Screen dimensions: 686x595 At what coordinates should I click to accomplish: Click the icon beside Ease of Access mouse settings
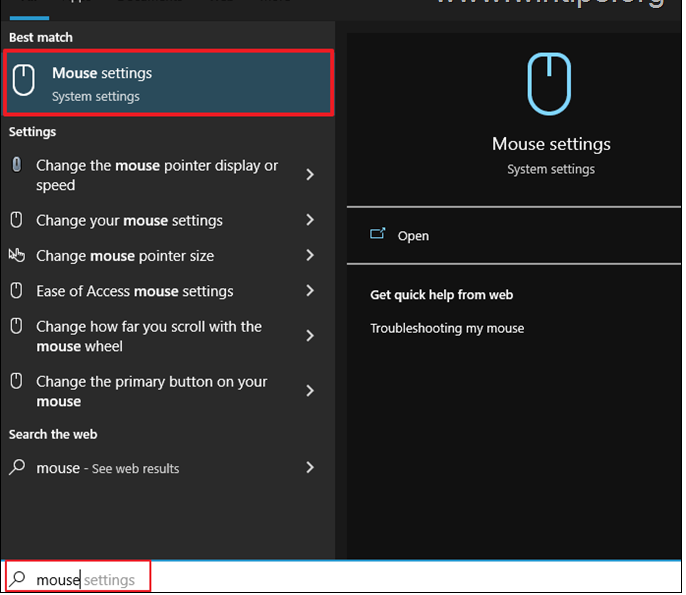click(17, 291)
